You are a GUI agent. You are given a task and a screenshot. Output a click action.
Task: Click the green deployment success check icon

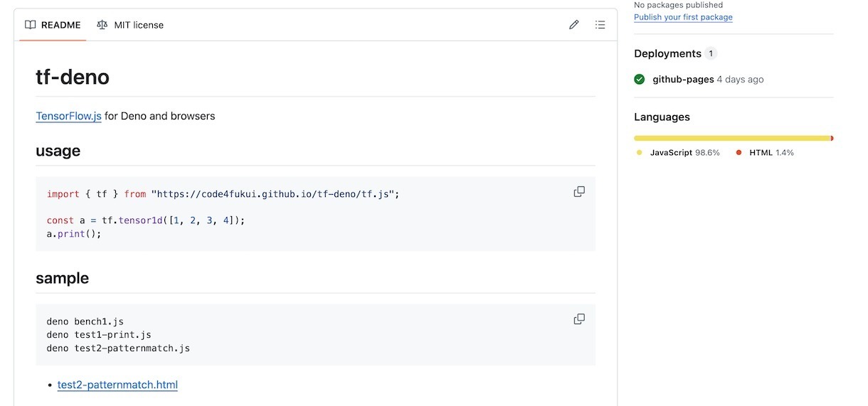click(640, 80)
